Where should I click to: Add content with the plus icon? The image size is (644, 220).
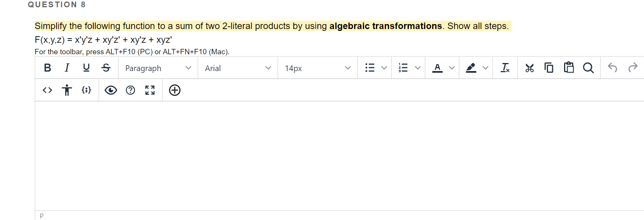pyautogui.click(x=174, y=90)
